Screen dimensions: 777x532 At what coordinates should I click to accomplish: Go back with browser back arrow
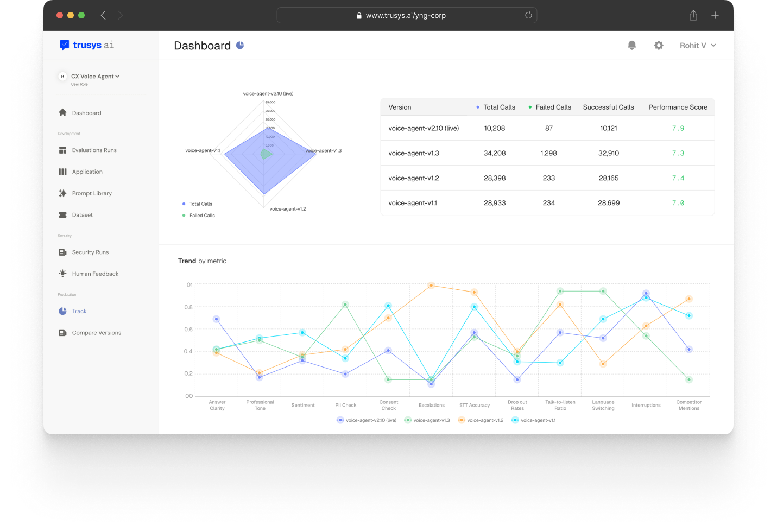103,15
